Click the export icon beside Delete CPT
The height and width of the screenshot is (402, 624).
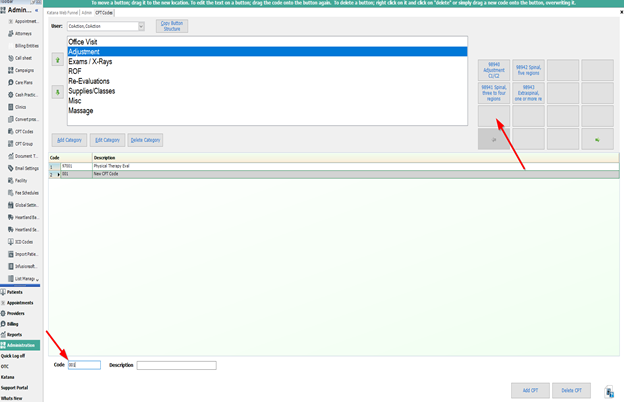(x=609, y=392)
